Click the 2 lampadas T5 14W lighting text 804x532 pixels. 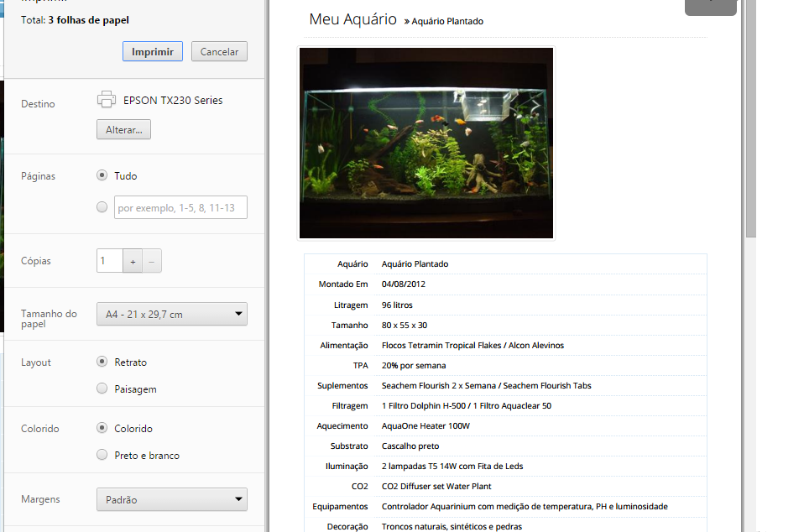pyautogui.click(x=452, y=466)
